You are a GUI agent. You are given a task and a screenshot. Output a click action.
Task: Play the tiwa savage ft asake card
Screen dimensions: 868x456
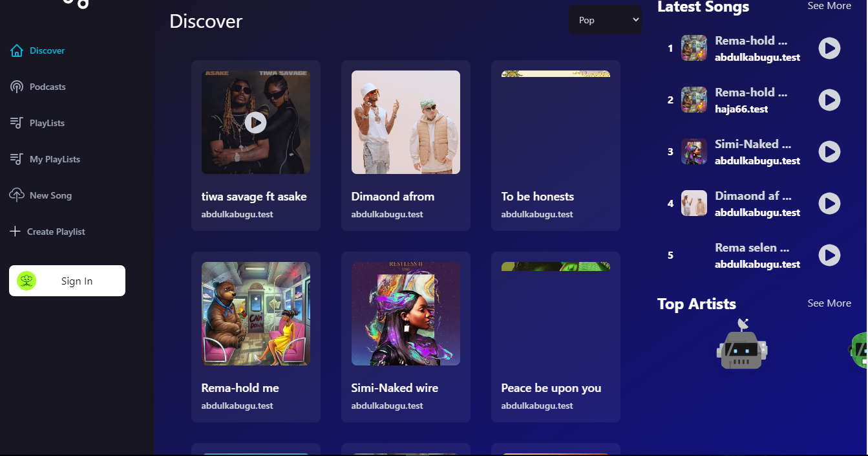(x=256, y=122)
